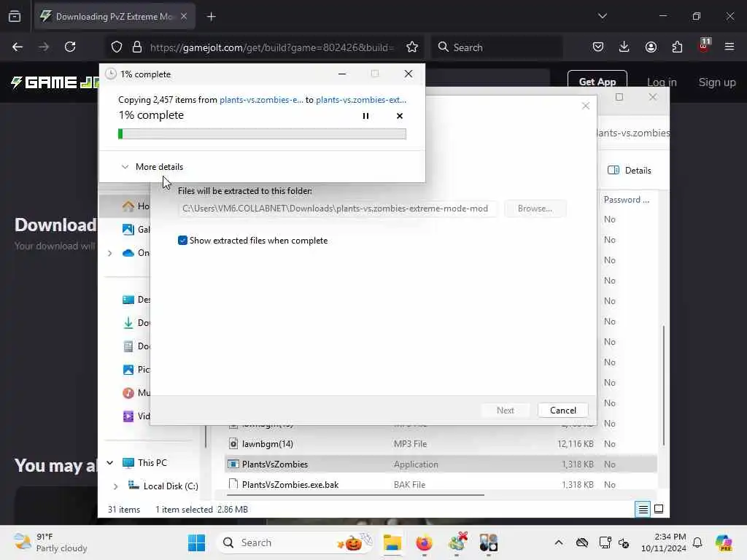Screen dimensions: 747x560
Task: Expand More details in copy dialog
Action: [x=152, y=167]
